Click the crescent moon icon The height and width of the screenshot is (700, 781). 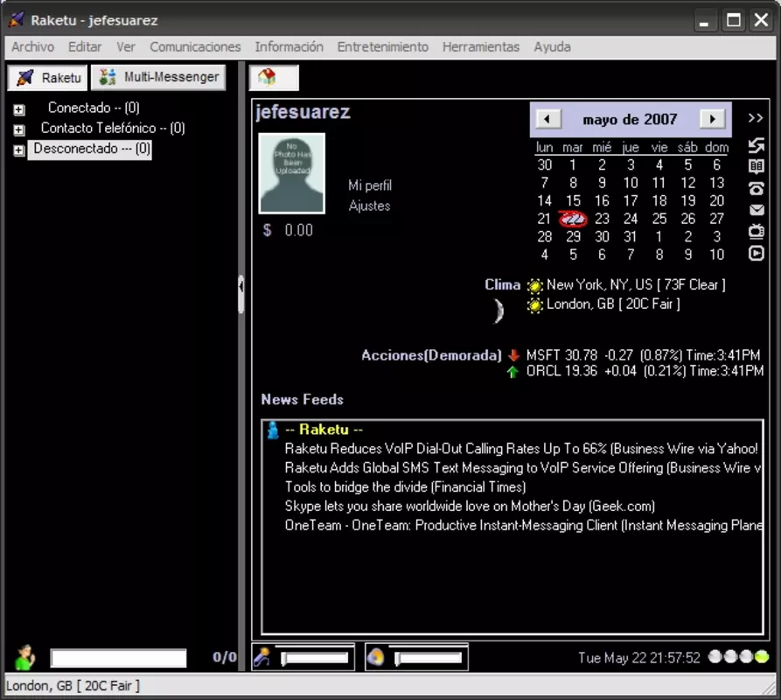[x=499, y=311]
